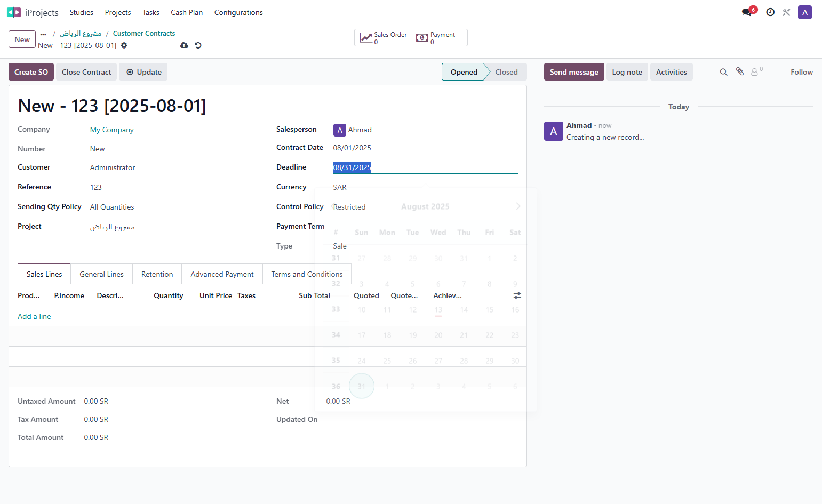Click the Deadline date field
Screen dimensions: 822x504
(425, 167)
